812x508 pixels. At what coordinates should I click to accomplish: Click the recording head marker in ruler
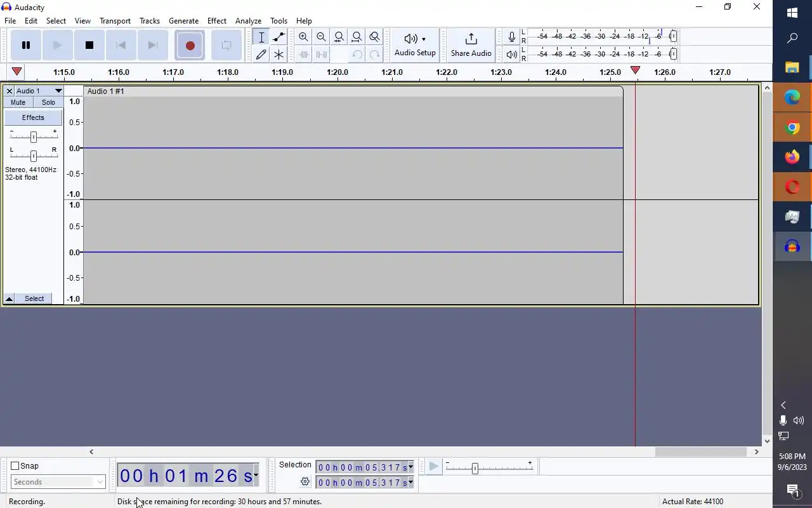coord(635,70)
